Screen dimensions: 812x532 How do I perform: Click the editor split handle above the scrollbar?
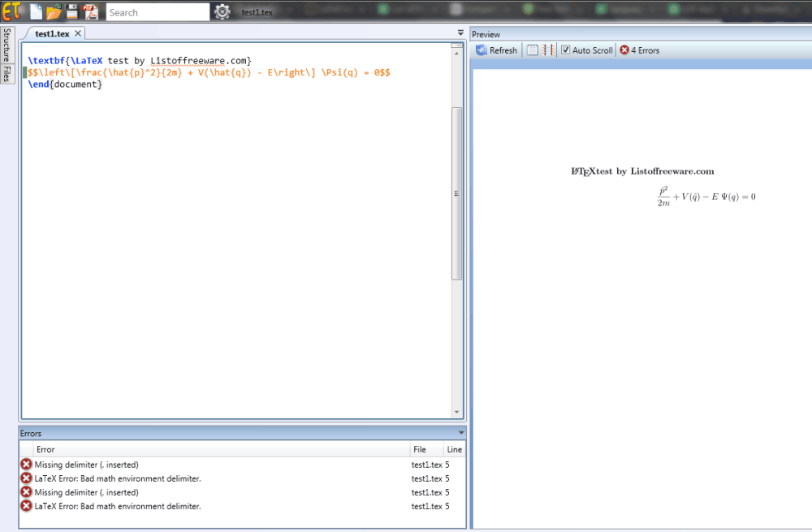(x=456, y=45)
